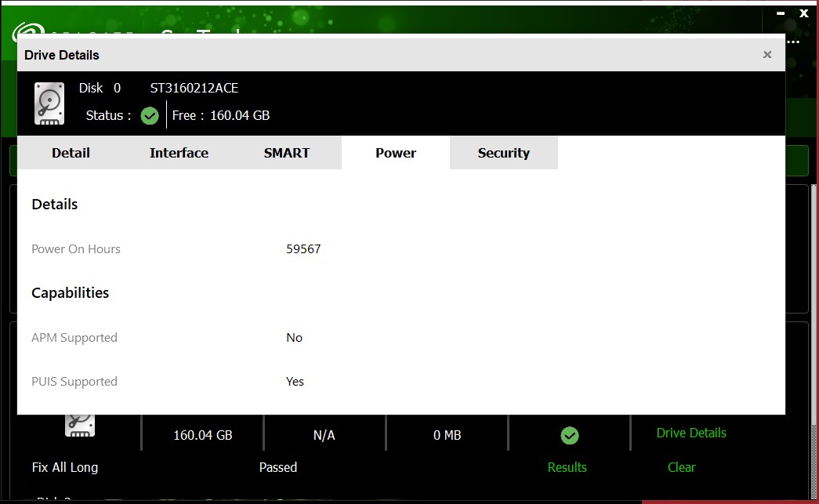The image size is (819, 504).
Task: Close the Drive Details dialog
Action: [767, 55]
